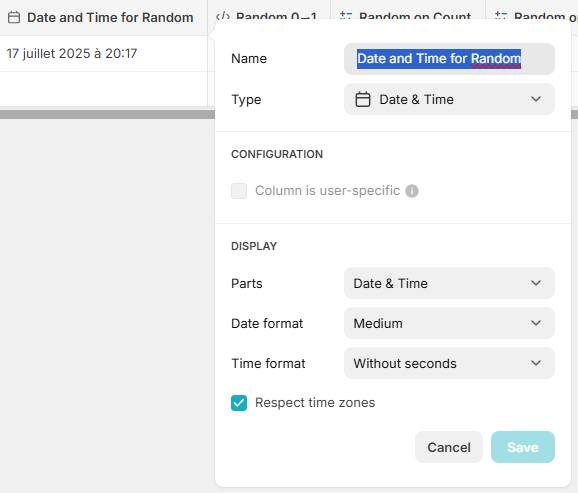Expand the Parts dropdown
This screenshot has height=493, width=578.
click(x=449, y=283)
